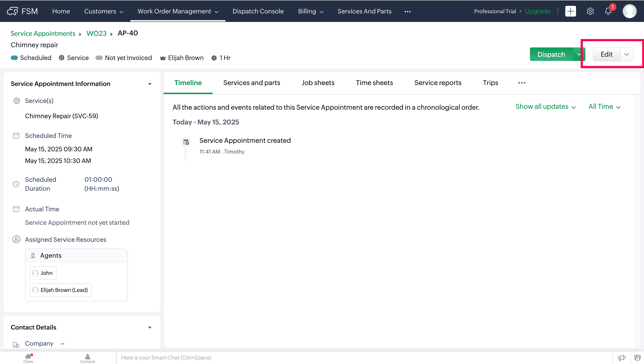This screenshot has width=644, height=364.
Task: Collapse Service Appointment Information section
Action: (x=150, y=84)
